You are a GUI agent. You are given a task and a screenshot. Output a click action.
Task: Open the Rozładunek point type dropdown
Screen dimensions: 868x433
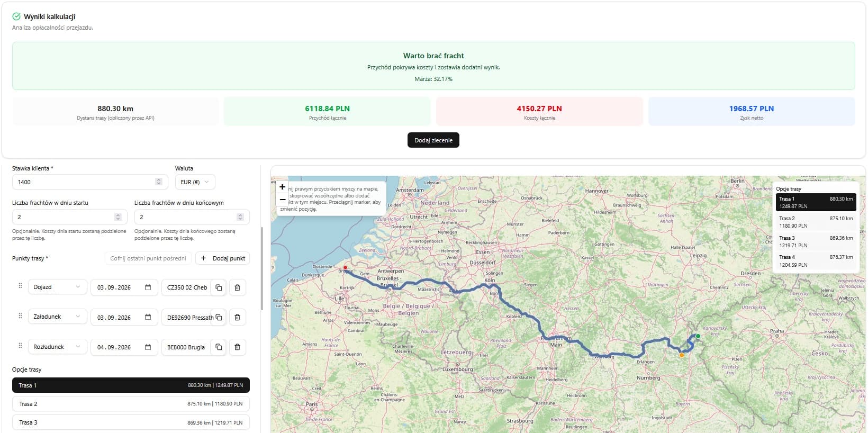(x=57, y=347)
